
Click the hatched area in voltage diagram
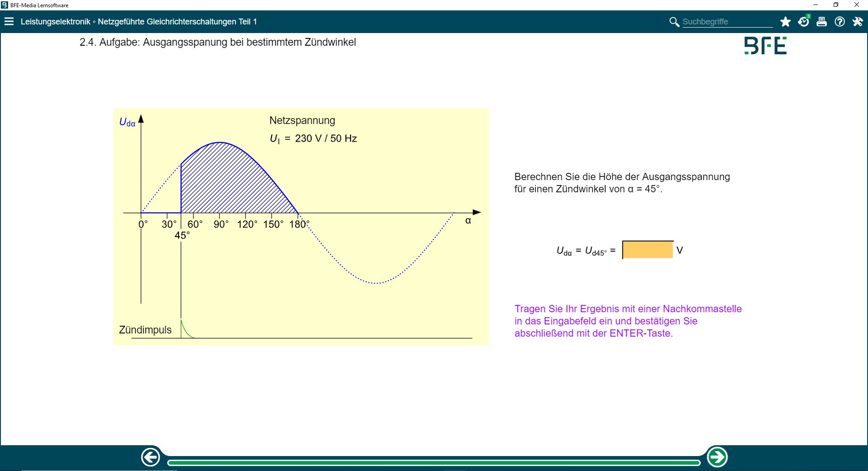coord(226,181)
